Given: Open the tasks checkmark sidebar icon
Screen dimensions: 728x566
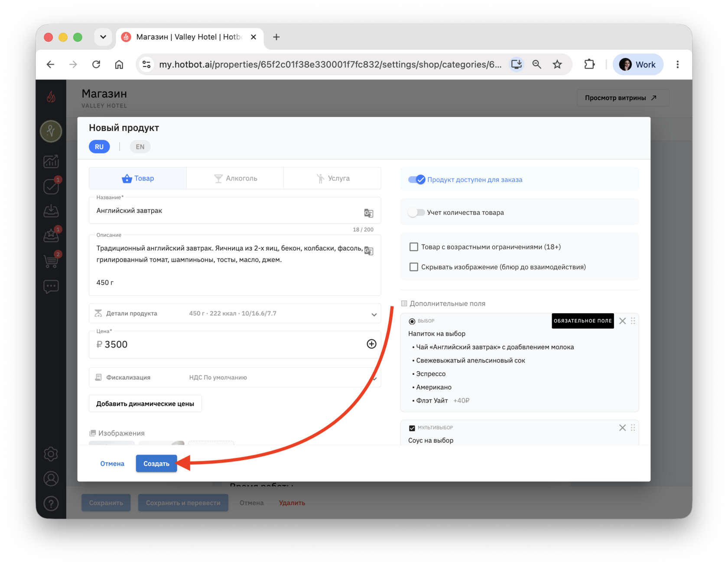Looking at the screenshot, I should [x=51, y=186].
